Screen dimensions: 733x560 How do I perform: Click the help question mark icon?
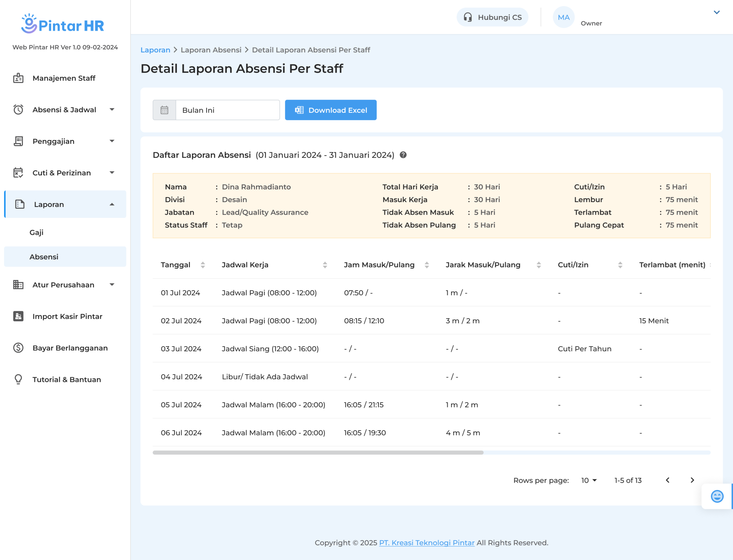(403, 155)
